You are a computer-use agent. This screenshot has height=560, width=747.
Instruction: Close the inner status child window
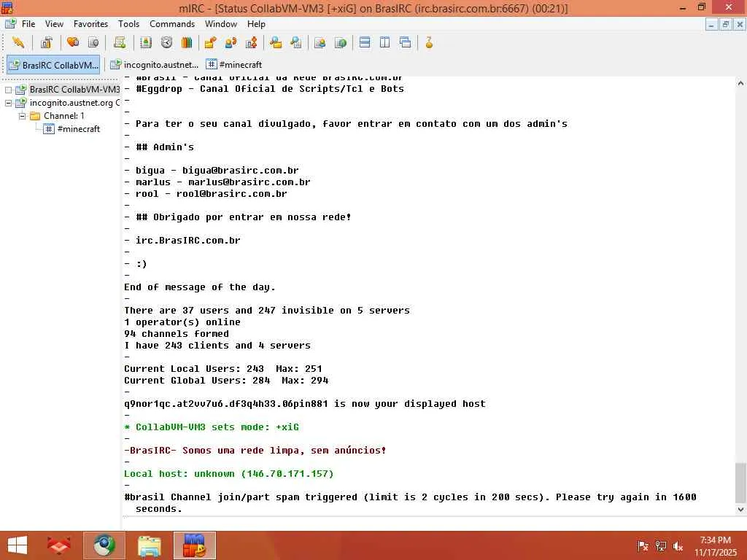[x=740, y=24]
